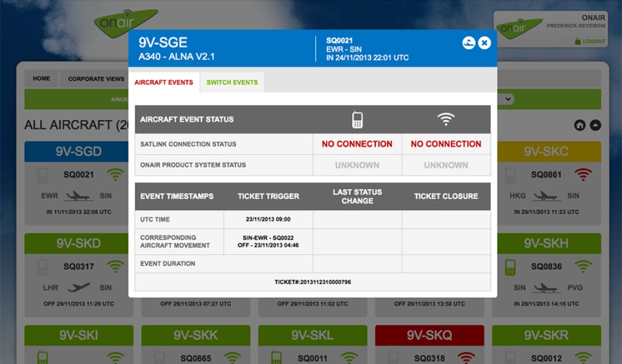
Task: Click the home icon beside All Aircraft
Action: [579, 125]
